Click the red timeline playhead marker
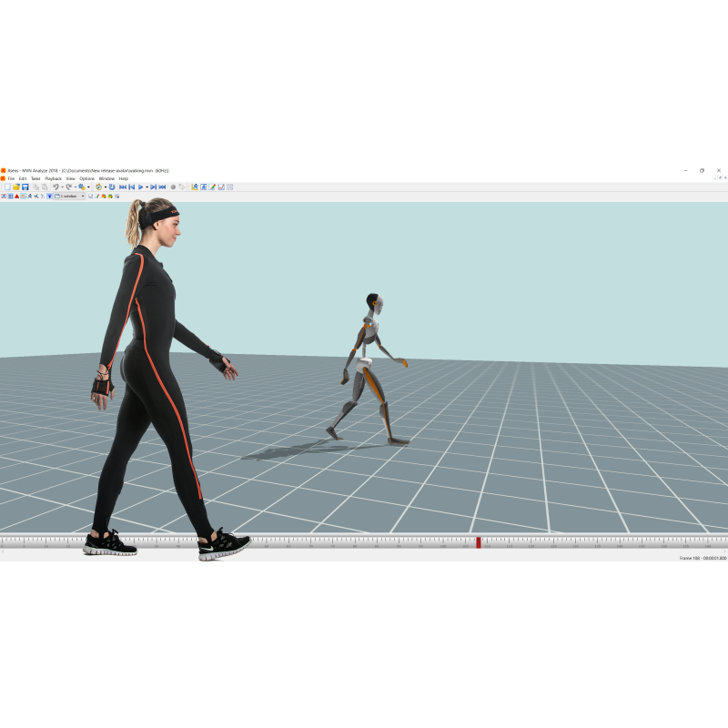The image size is (728, 728). tap(479, 542)
